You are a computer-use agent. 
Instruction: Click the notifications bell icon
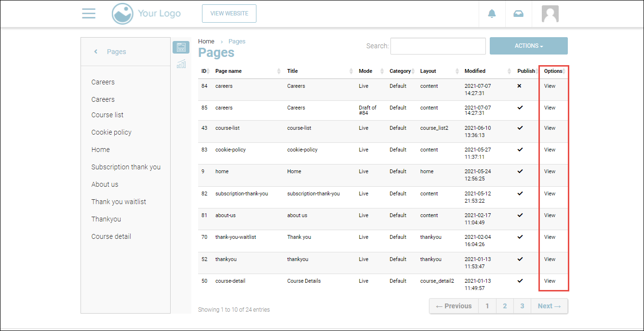click(x=492, y=14)
